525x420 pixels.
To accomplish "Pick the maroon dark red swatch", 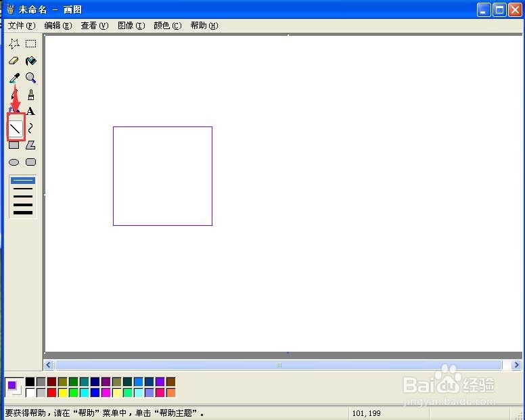I will (51, 382).
